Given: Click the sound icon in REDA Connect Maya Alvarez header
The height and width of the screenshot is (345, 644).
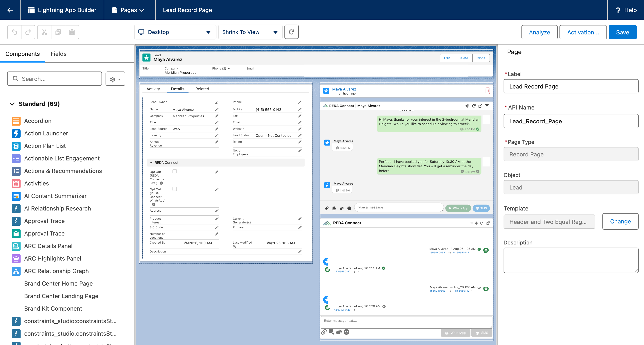Looking at the screenshot, I should click(467, 106).
